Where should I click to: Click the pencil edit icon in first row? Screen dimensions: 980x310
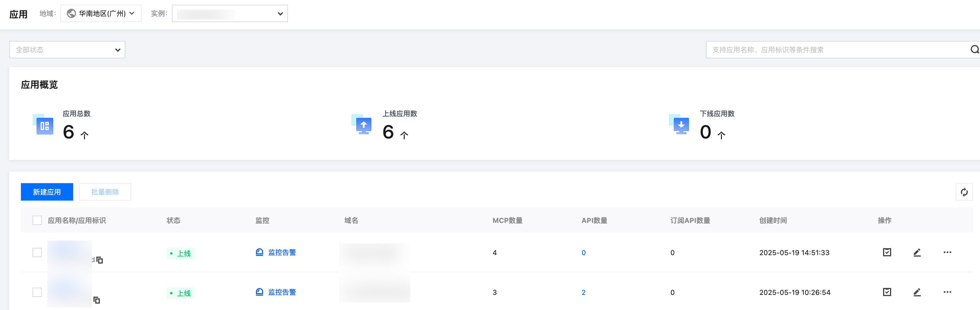click(917, 253)
